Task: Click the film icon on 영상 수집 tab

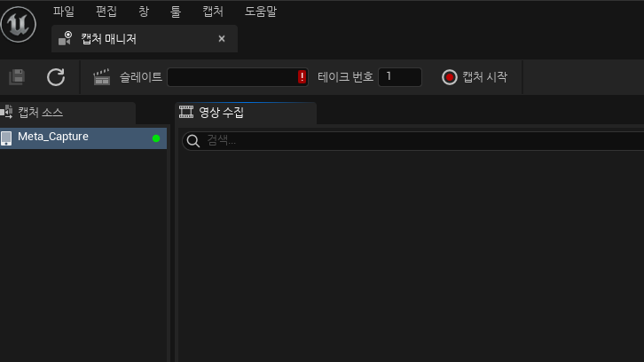Action: tap(186, 112)
